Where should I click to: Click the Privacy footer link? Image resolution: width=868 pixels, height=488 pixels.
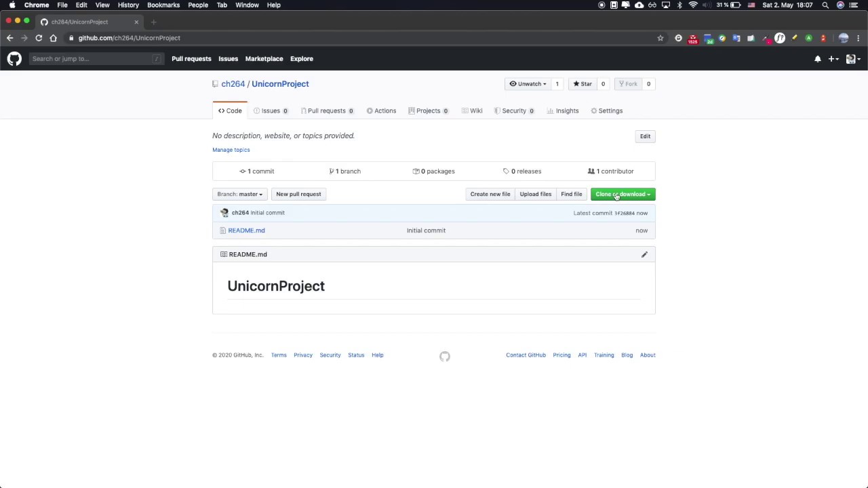303,355
